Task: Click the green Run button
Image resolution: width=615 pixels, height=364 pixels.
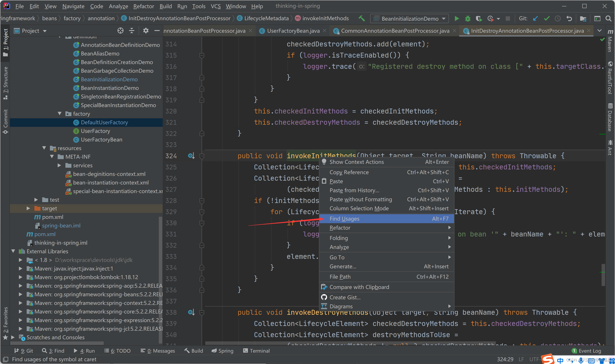Action: (x=456, y=19)
